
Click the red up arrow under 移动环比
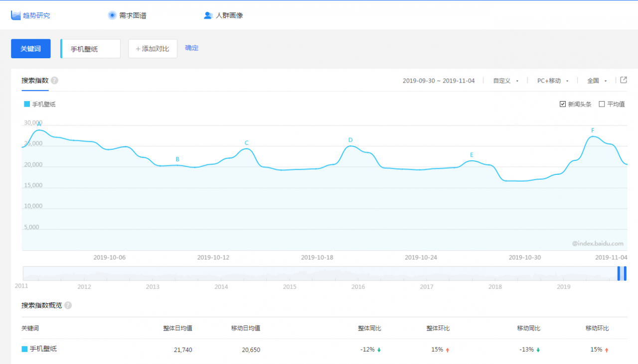[607, 350]
